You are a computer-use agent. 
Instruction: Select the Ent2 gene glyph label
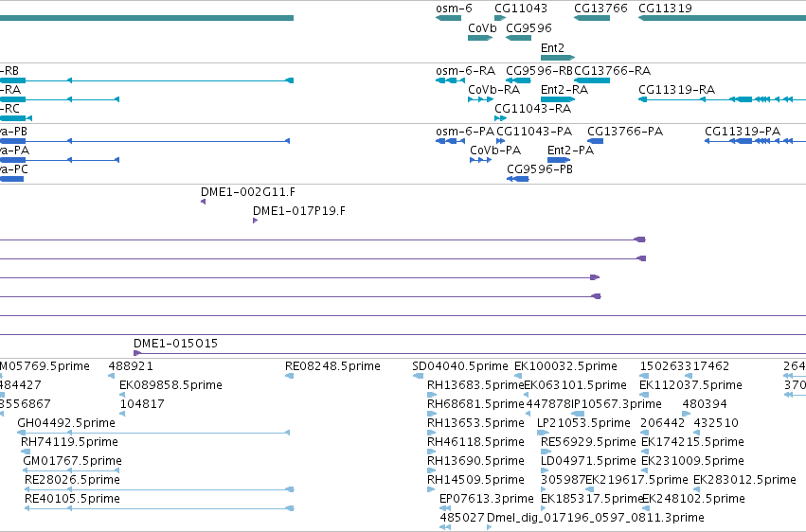552,47
